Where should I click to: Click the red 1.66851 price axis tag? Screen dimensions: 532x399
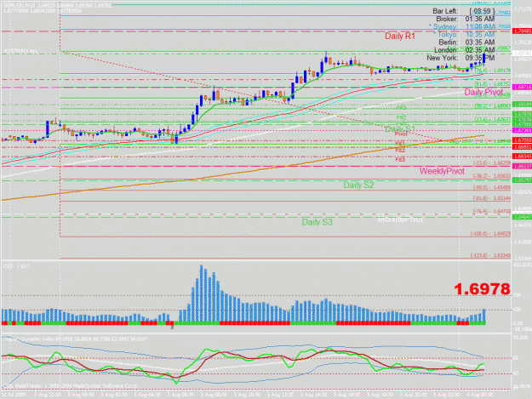pyautogui.click(x=522, y=147)
